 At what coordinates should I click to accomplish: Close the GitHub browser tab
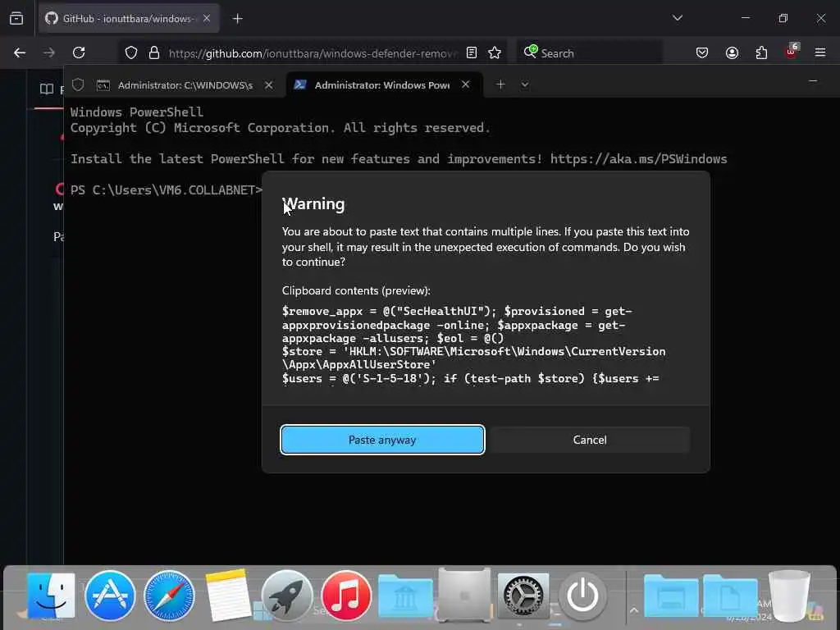click(x=207, y=18)
